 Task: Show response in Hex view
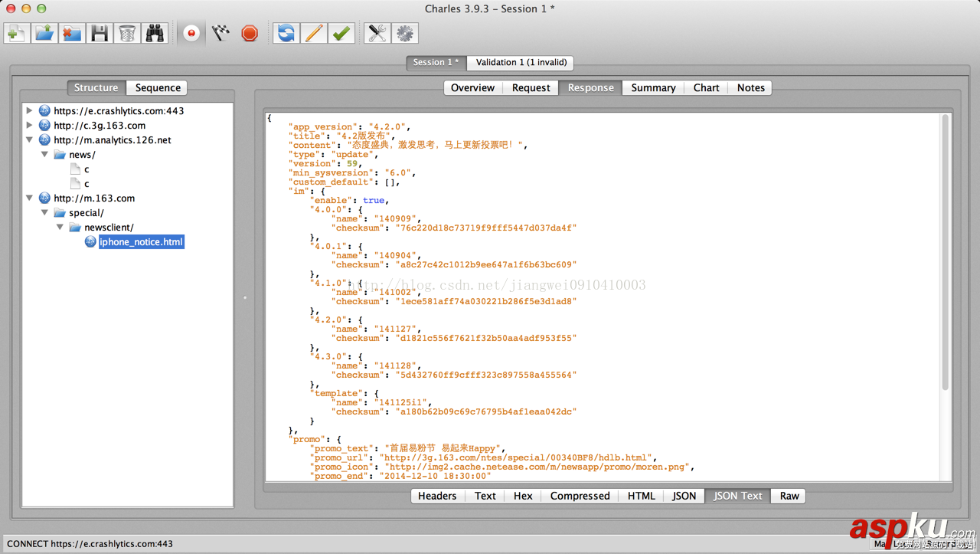523,496
